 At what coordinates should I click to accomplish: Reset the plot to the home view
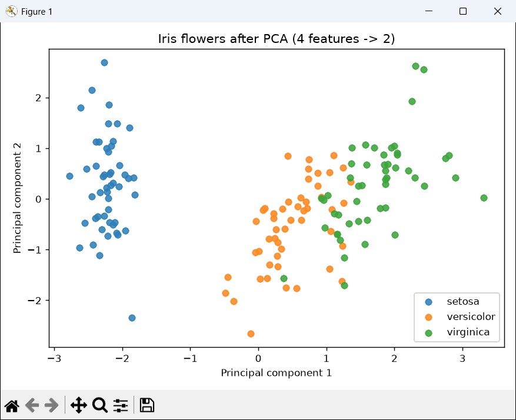pyautogui.click(x=12, y=405)
